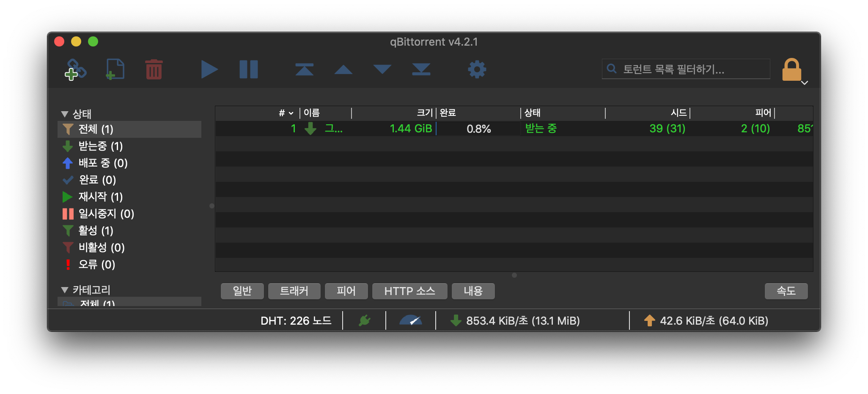
Task: Sort by the # column header
Action: coord(258,113)
